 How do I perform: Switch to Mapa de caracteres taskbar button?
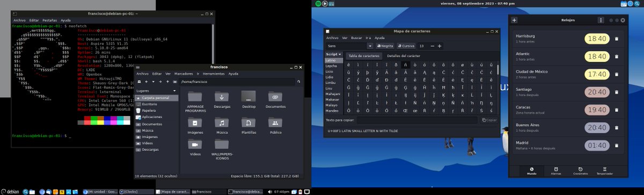click(x=173, y=191)
